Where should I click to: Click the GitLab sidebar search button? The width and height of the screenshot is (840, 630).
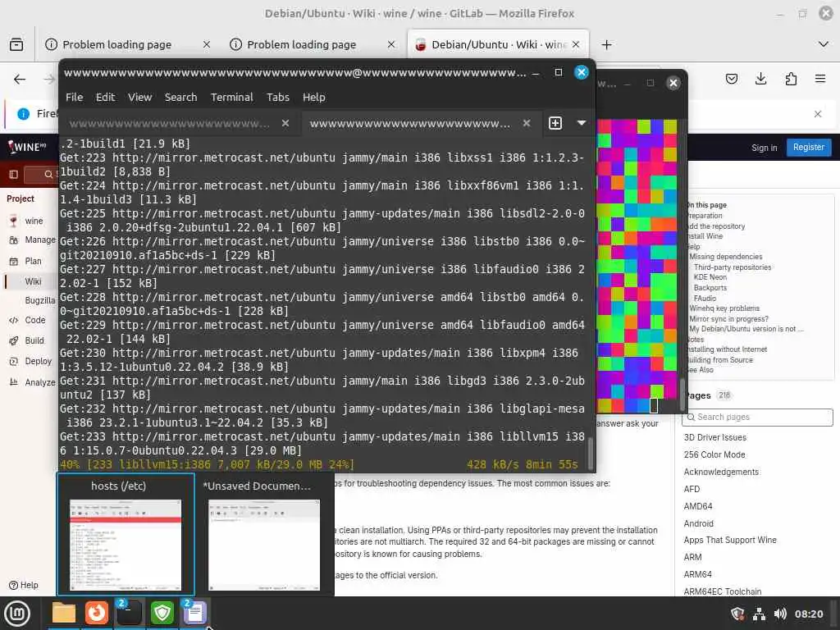41,174
